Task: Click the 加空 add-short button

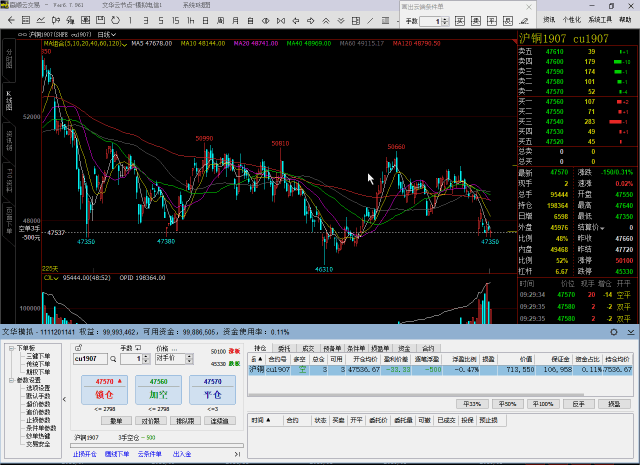Action: (x=158, y=390)
